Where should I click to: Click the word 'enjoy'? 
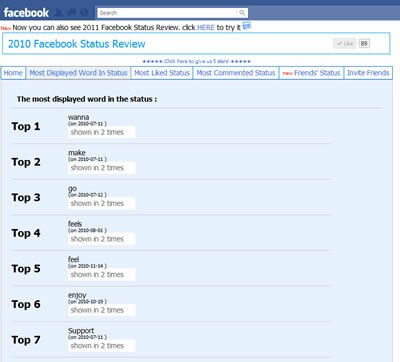(77, 295)
